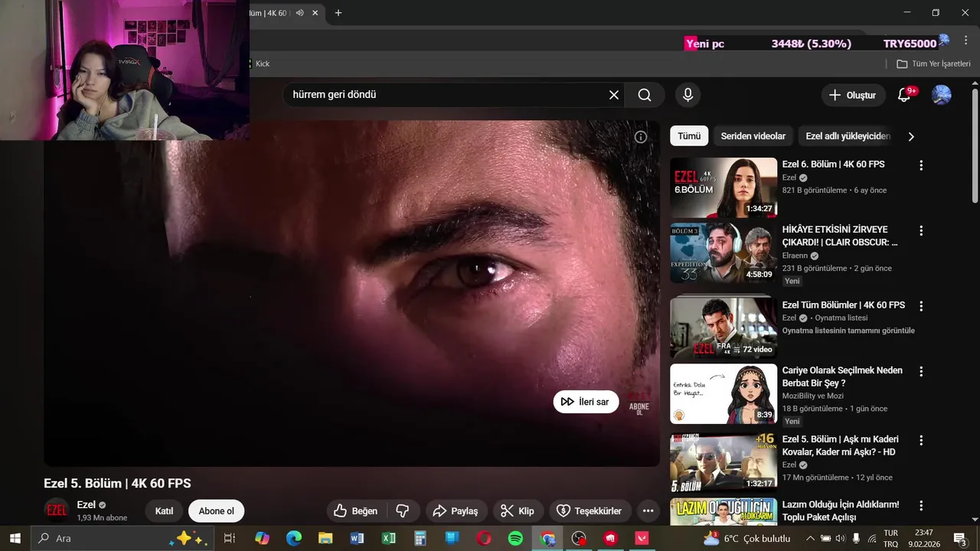Click the Katıl join button

pos(164,511)
